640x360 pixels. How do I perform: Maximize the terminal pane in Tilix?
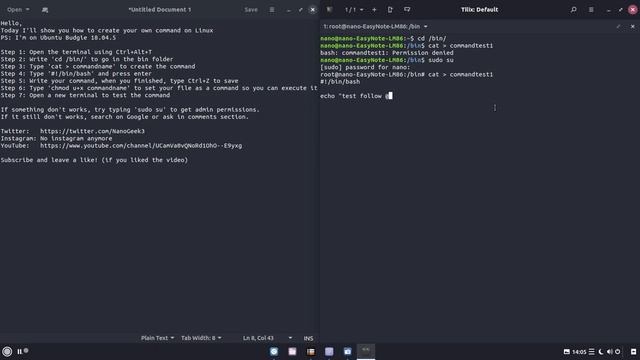coord(618,27)
